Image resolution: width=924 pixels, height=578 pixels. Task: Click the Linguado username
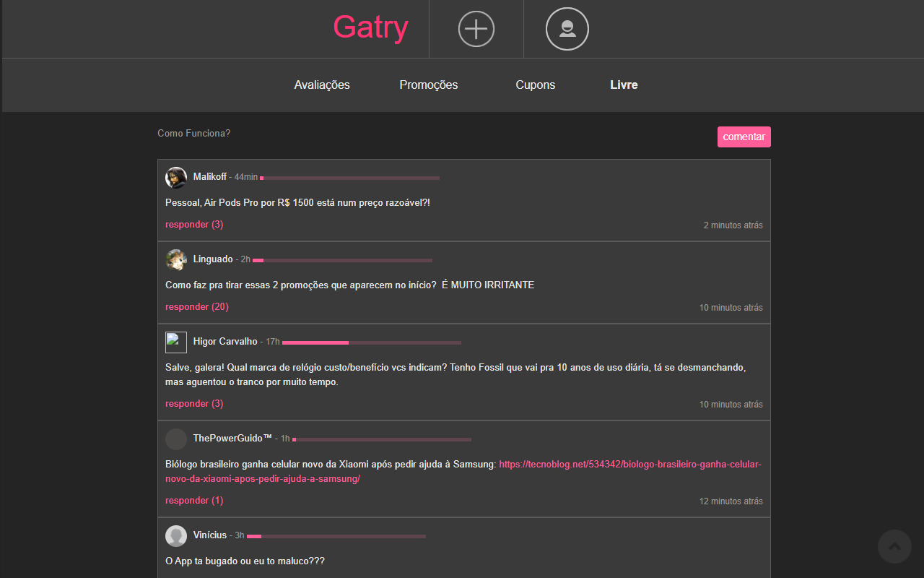213,259
